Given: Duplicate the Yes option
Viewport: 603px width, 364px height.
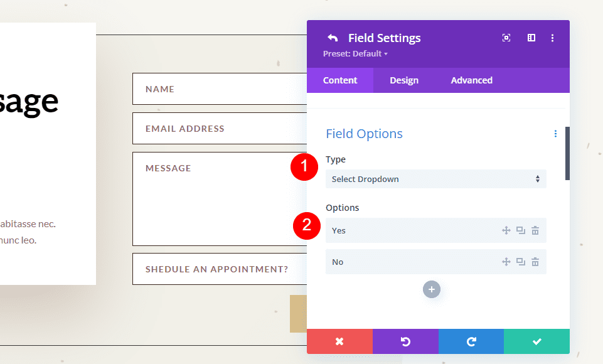Looking at the screenshot, I should [x=520, y=230].
